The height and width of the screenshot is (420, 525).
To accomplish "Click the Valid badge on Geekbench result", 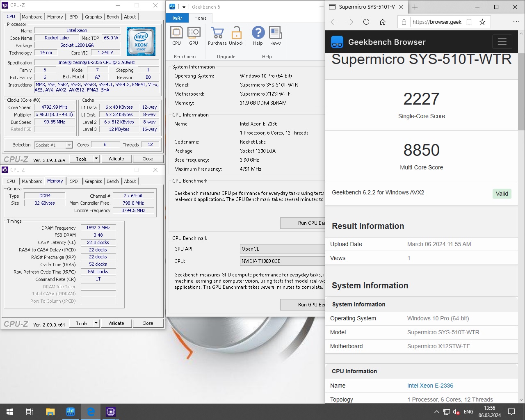I will tap(502, 194).
